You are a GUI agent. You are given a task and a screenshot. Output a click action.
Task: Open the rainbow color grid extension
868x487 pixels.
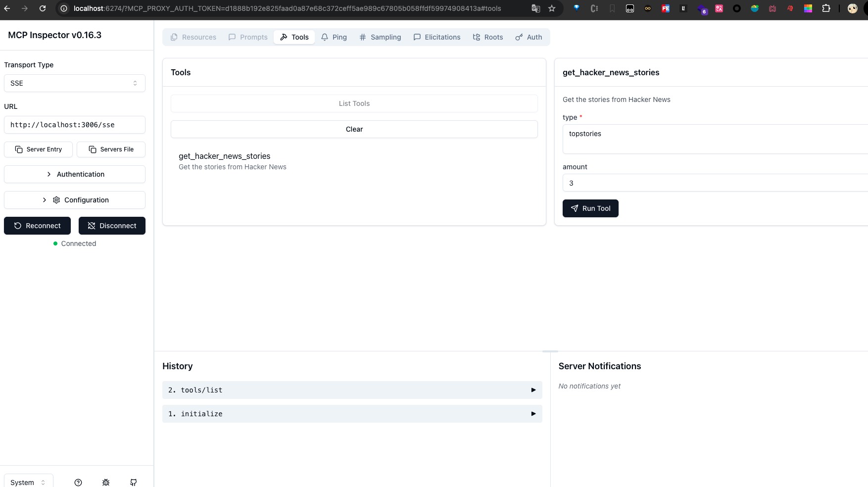808,8
